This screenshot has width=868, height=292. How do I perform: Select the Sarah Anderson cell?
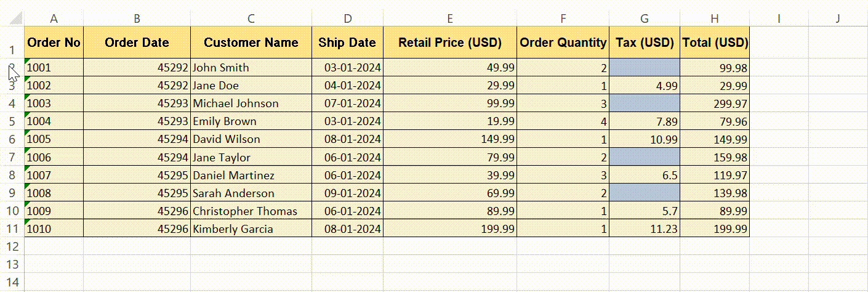click(251, 193)
